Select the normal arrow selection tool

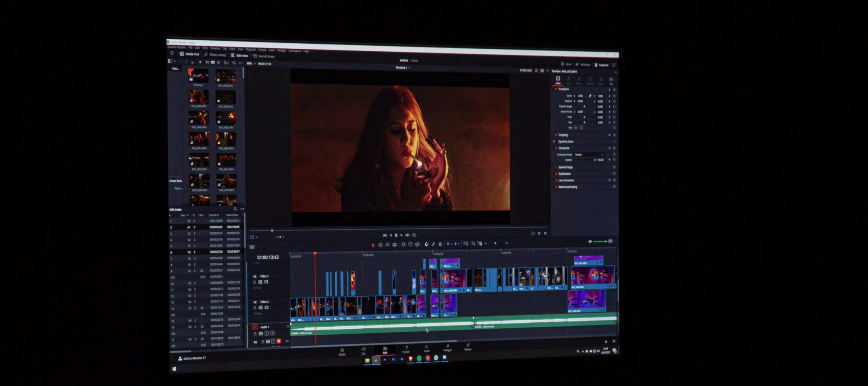pos(373,245)
